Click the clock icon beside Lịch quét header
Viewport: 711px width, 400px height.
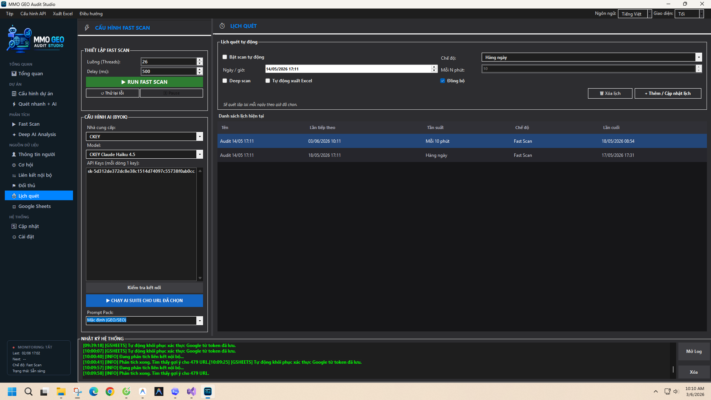pos(222,26)
